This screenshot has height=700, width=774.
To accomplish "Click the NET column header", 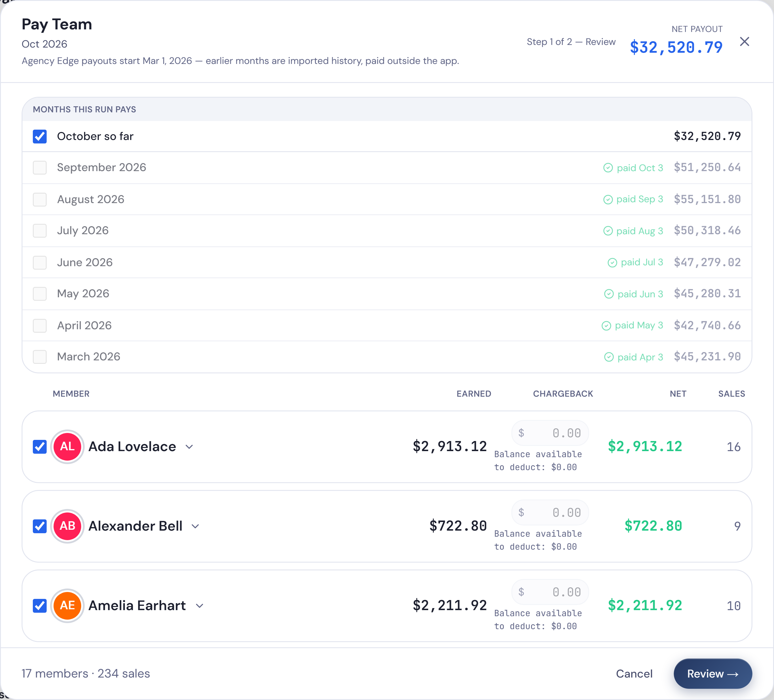I will pos(678,393).
